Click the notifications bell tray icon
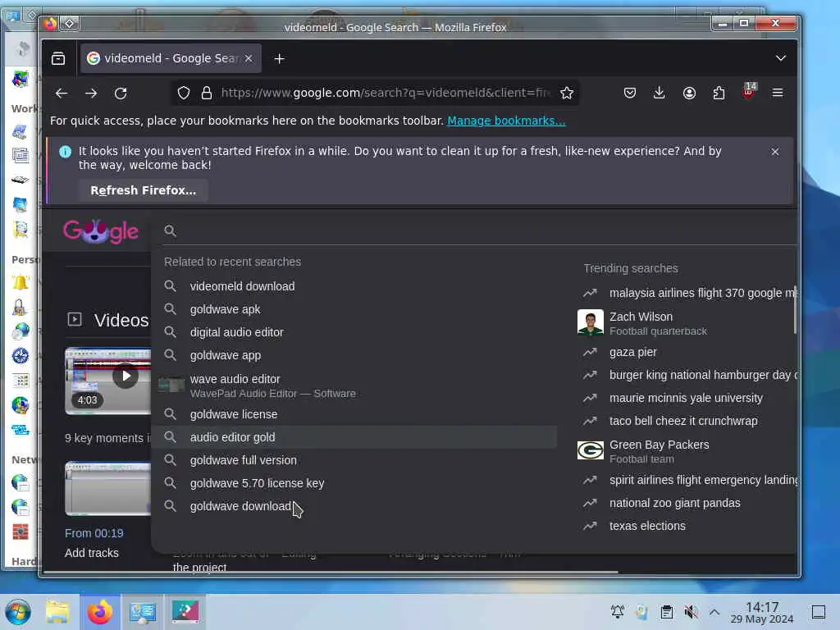The image size is (840, 630). tap(617, 612)
